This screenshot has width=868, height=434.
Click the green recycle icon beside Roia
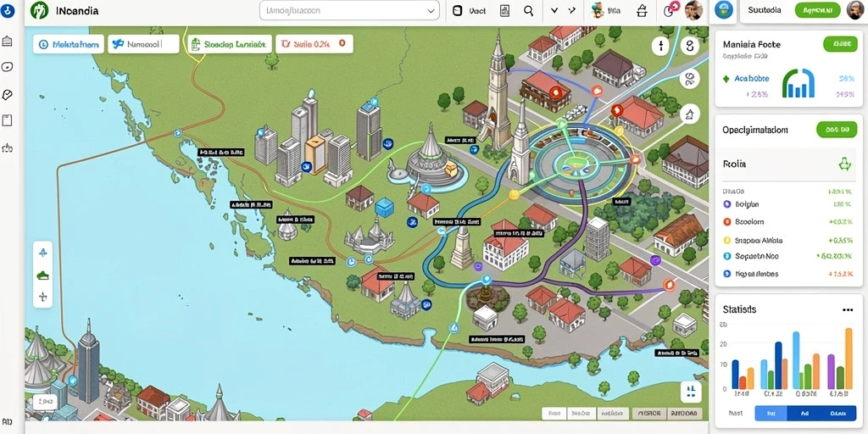[844, 164]
